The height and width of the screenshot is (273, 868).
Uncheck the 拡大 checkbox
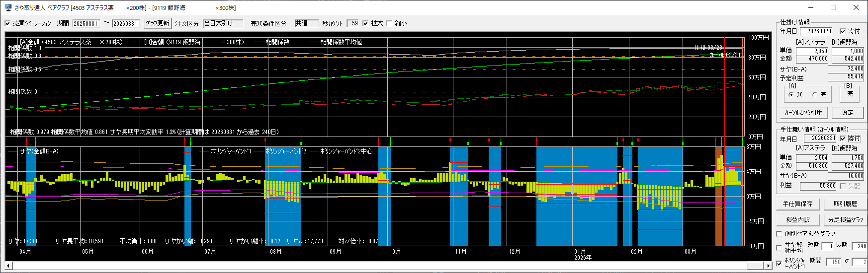tap(365, 23)
